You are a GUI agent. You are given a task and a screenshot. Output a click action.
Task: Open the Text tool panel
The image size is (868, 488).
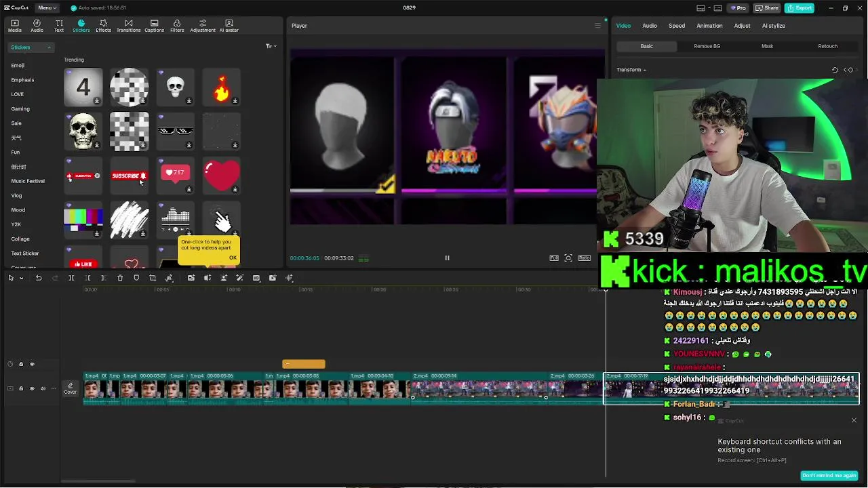[59, 26]
